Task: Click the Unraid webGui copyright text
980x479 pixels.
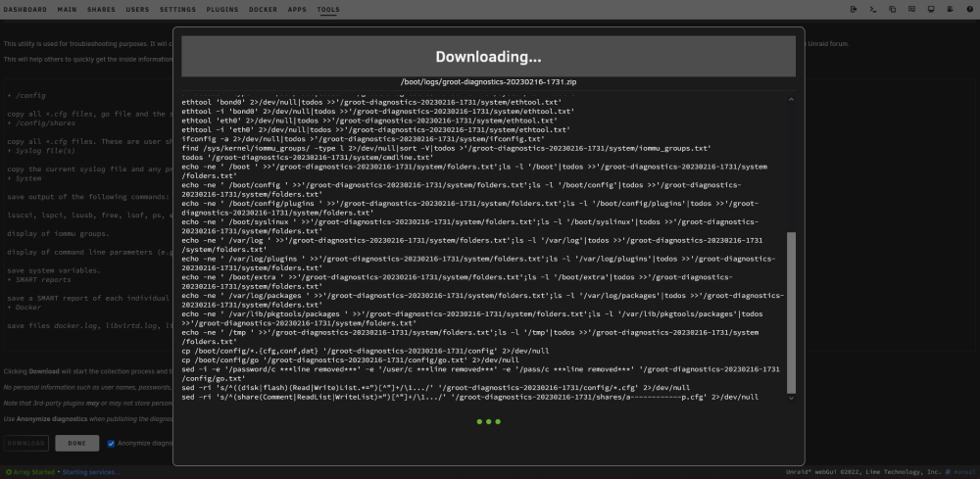Action: (863, 472)
